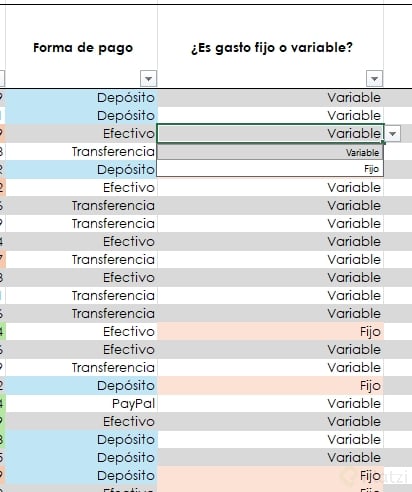The width and height of the screenshot is (412, 492).
Task: Select the active Variable cell with green border
Action: coord(270,133)
